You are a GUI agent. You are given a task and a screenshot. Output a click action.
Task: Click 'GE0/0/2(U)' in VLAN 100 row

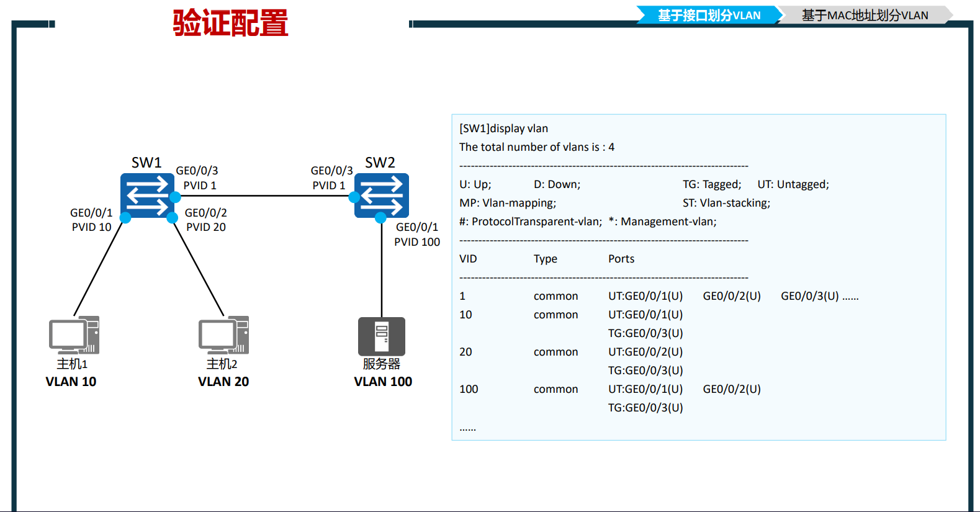click(732, 389)
